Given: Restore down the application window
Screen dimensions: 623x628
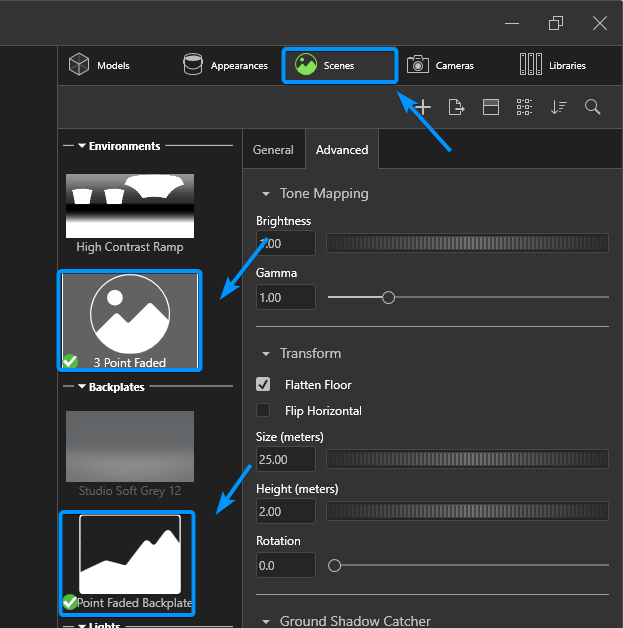Looking at the screenshot, I should (556, 23).
